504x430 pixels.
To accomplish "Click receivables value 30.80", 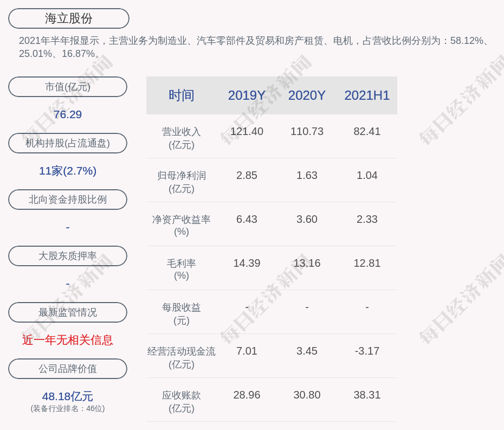I will [x=307, y=395].
